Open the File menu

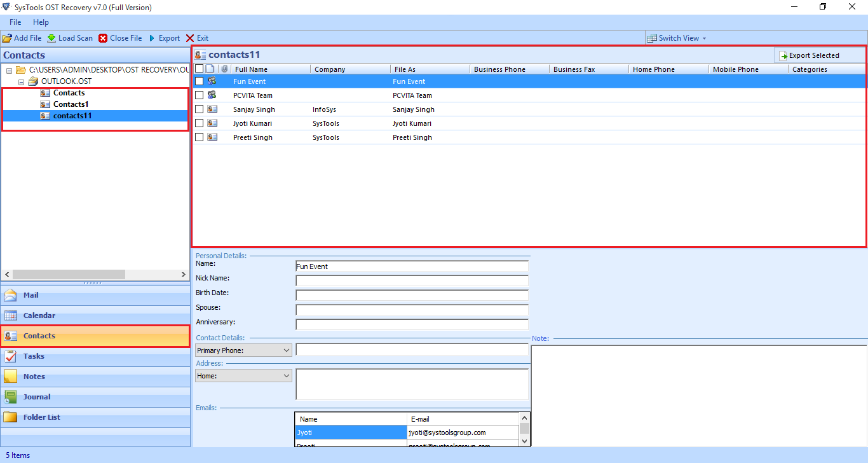tap(15, 22)
